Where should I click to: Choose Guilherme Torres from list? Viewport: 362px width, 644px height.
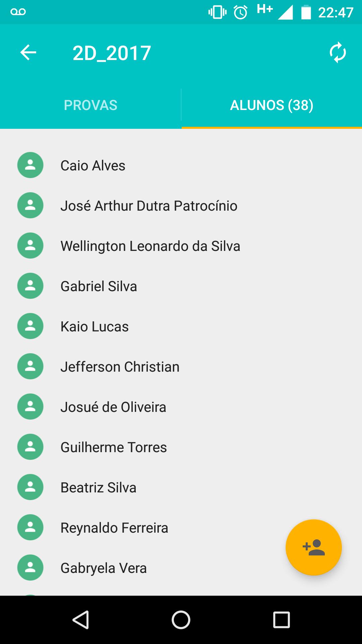tap(113, 447)
